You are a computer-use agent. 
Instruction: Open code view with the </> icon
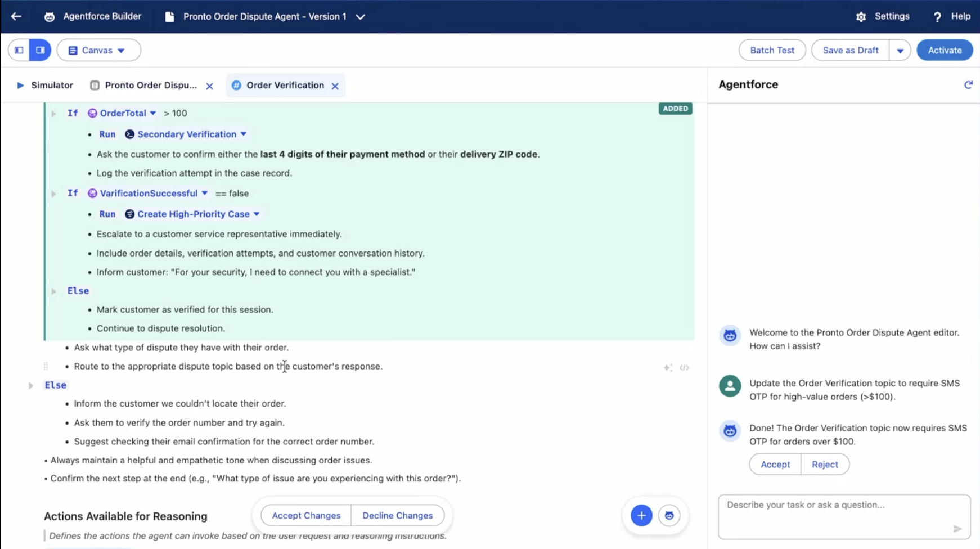point(685,368)
